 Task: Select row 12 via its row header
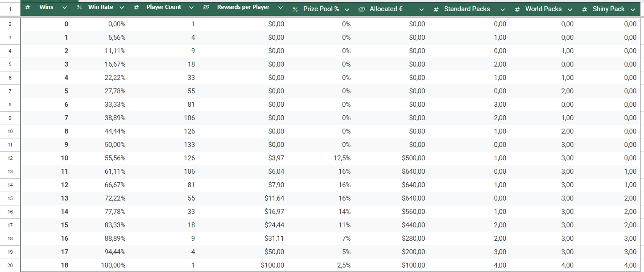(10, 158)
